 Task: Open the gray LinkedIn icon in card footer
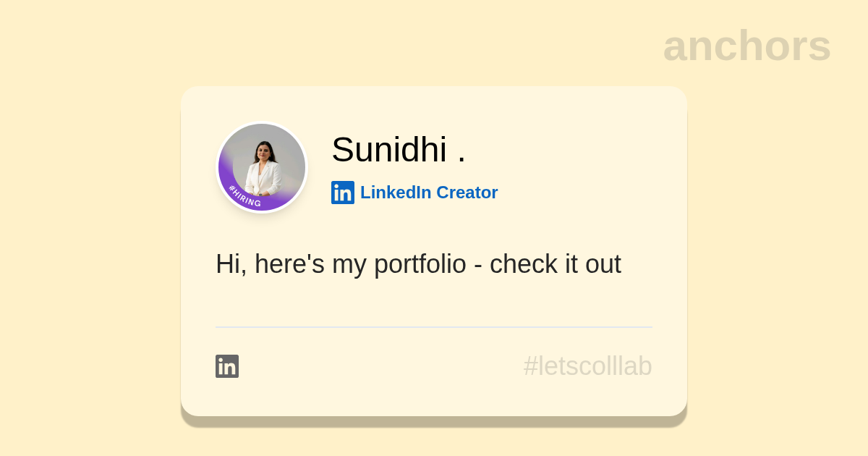pos(227,366)
